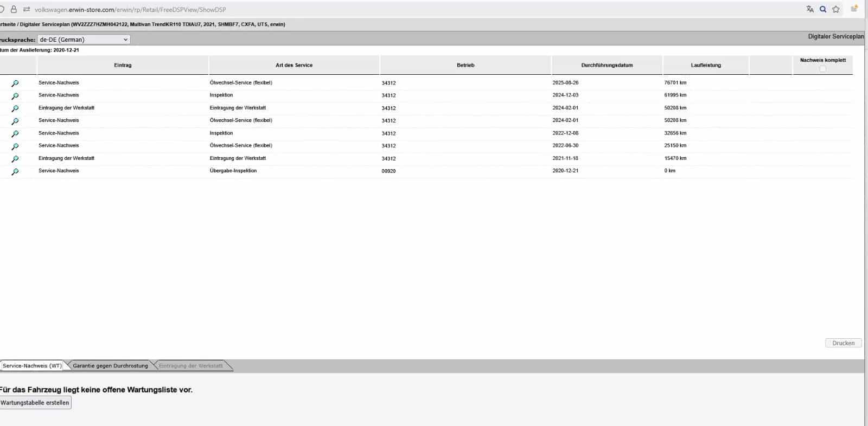
Task: Toggle the Nachweis komplett checkbox
Action: (822, 69)
